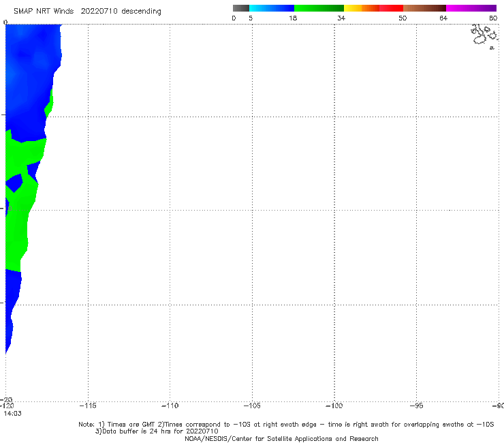Click the -105 longitude axis label
This screenshot has height=443, width=504.
pyautogui.click(x=252, y=406)
